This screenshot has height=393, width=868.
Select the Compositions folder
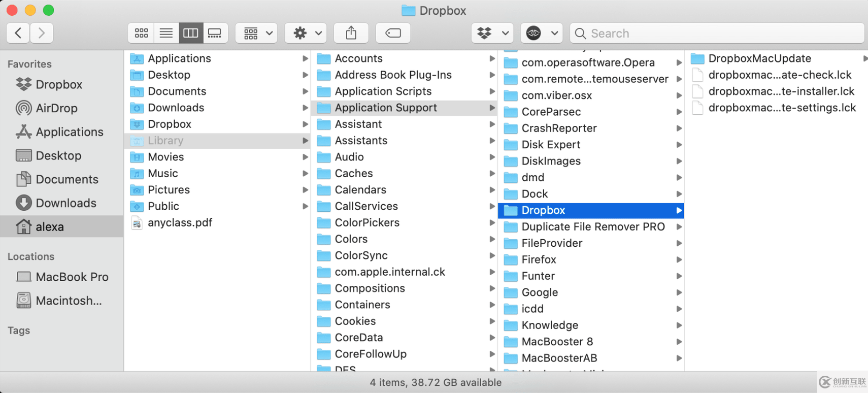pos(405,288)
